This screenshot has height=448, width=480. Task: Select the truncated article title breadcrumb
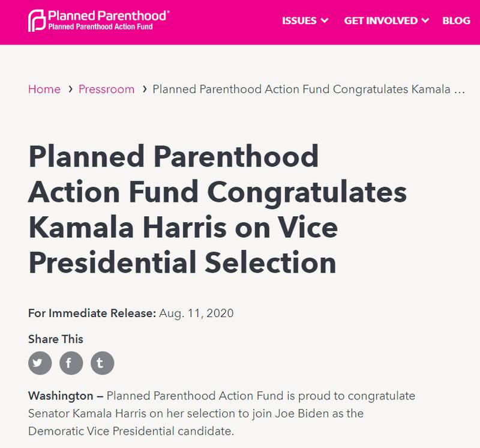309,89
